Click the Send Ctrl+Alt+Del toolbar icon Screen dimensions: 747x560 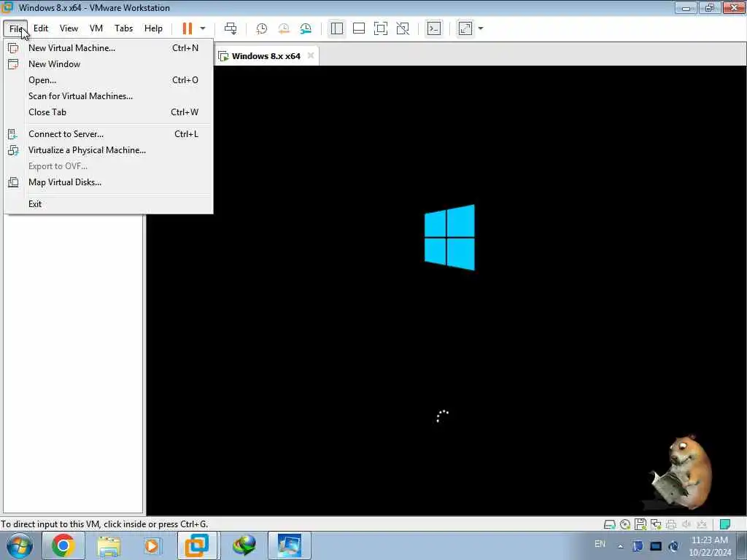[231, 28]
